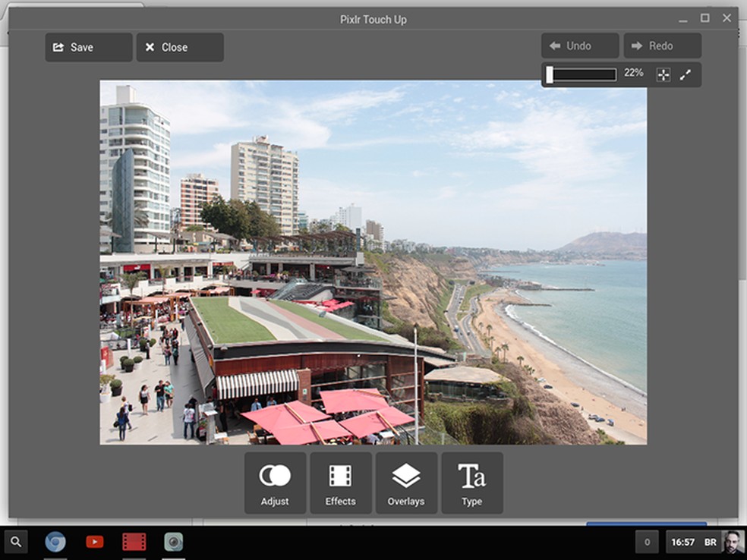Open the notification counter showing 0
747x560 pixels.
pos(647,542)
